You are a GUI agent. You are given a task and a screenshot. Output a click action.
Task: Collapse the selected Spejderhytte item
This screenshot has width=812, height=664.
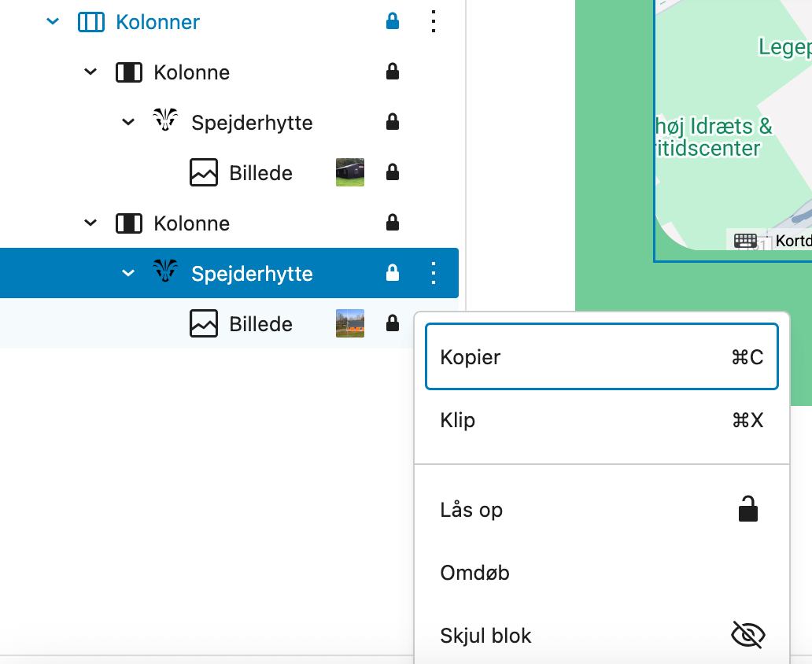pyautogui.click(x=128, y=273)
